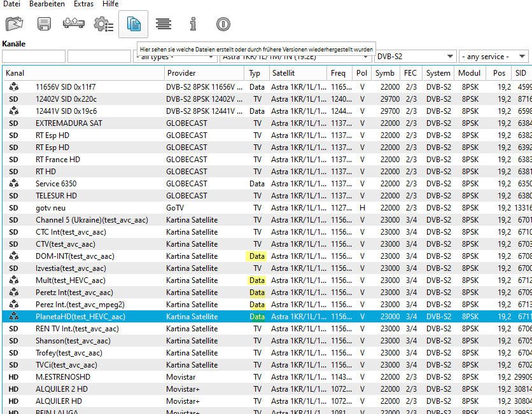Sort by the Provider column header

click(x=182, y=73)
